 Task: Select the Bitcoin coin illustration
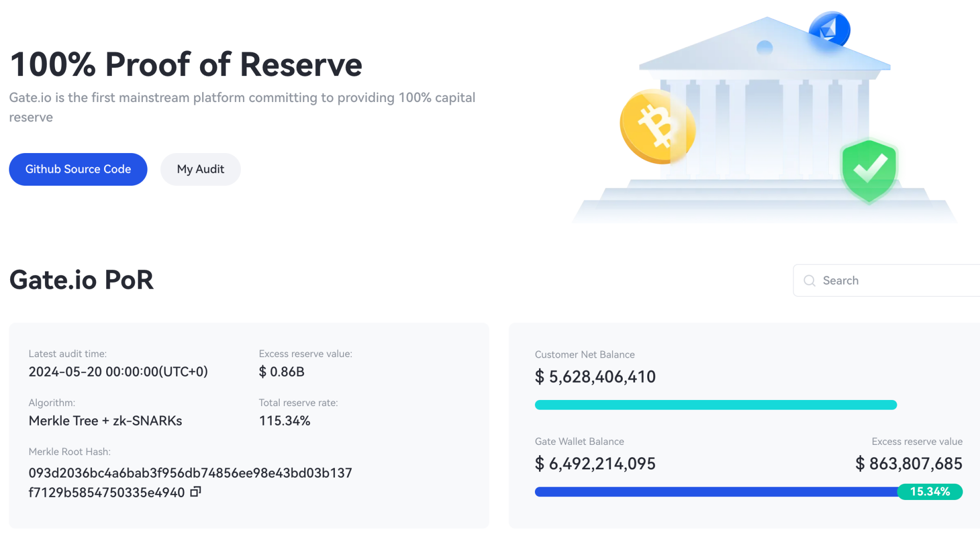click(x=656, y=125)
